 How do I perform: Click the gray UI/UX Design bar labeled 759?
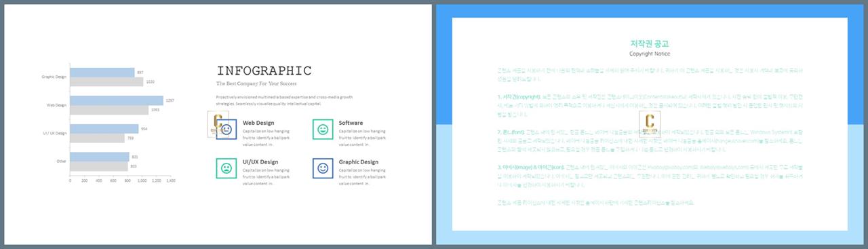point(97,138)
